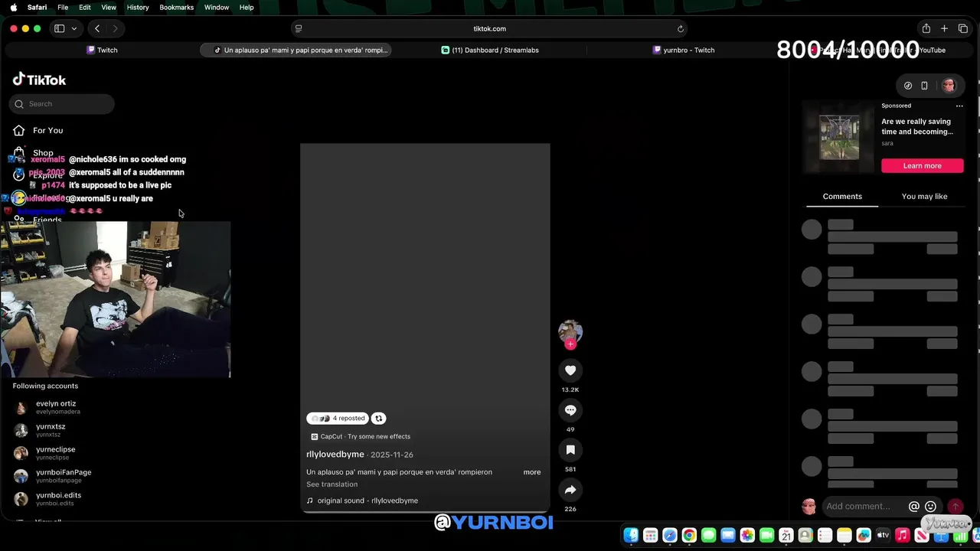Screen dimensions: 980x551
Task: Open the rllylovedbyme profile link
Action: (335, 455)
